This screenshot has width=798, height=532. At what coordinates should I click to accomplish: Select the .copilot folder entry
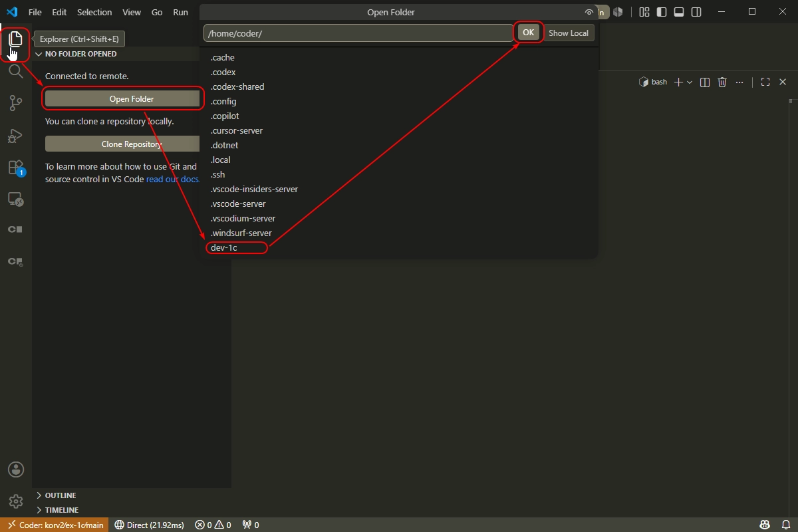point(225,116)
